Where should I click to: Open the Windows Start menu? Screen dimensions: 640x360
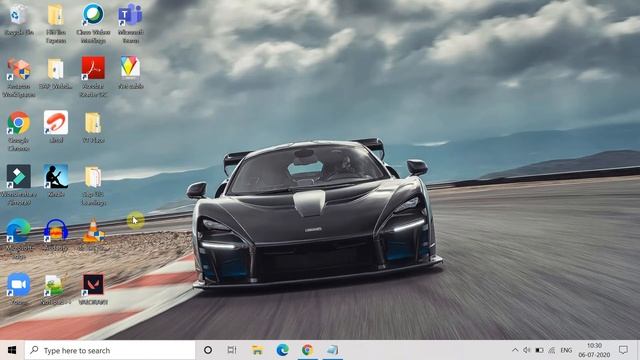[12, 350]
